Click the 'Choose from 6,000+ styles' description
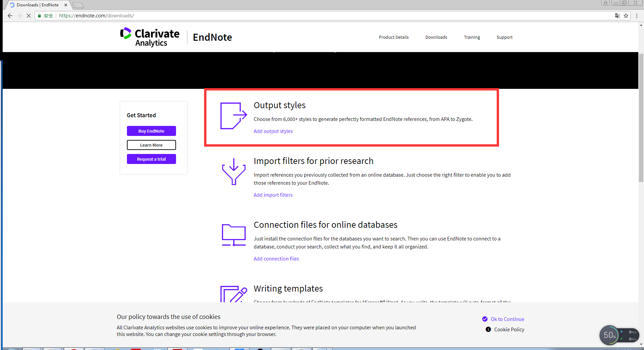Image resolution: width=644 pixels, height=350 pixels. [x=363, y=119]
